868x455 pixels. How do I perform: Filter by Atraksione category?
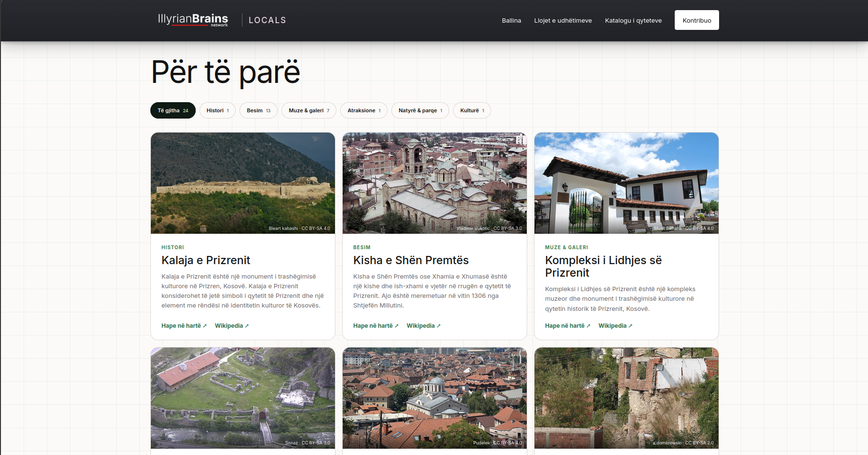click(x=364, y=110)
